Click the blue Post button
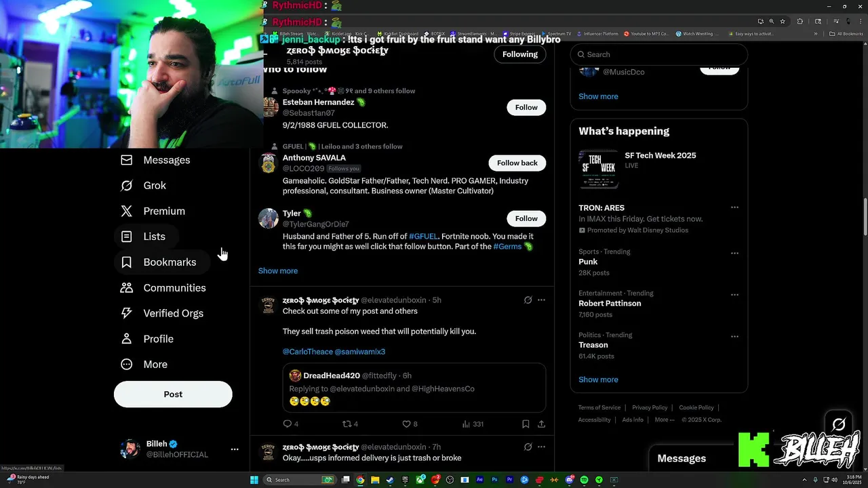 173,394
